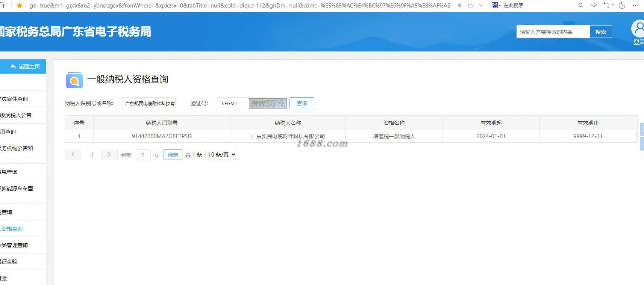The width and height of the screenshot is (644, 285).
Task: Click the verification code input field
Action: 232,103
